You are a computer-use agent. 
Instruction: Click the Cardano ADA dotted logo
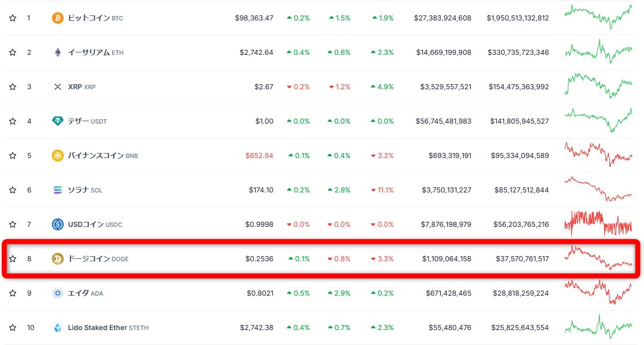(x=58, y=293)
